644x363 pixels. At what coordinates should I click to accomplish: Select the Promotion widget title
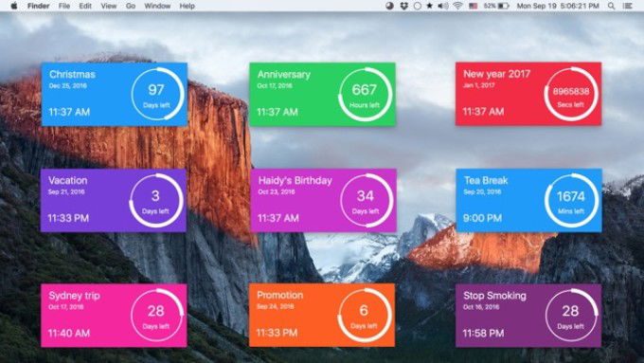pyautogui.click(x=280, y=295)
